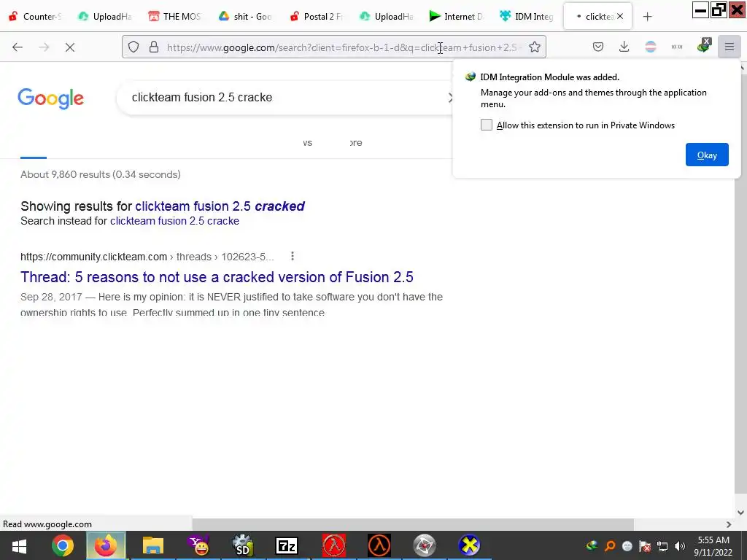Click the IDM extension icon in toolbar

(704, 46)
